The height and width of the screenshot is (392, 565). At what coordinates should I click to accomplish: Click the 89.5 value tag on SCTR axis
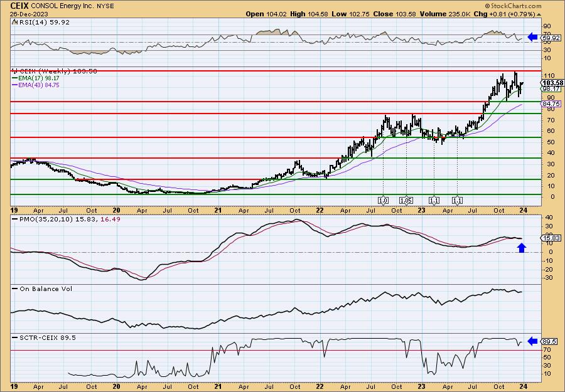coord(550,342)
